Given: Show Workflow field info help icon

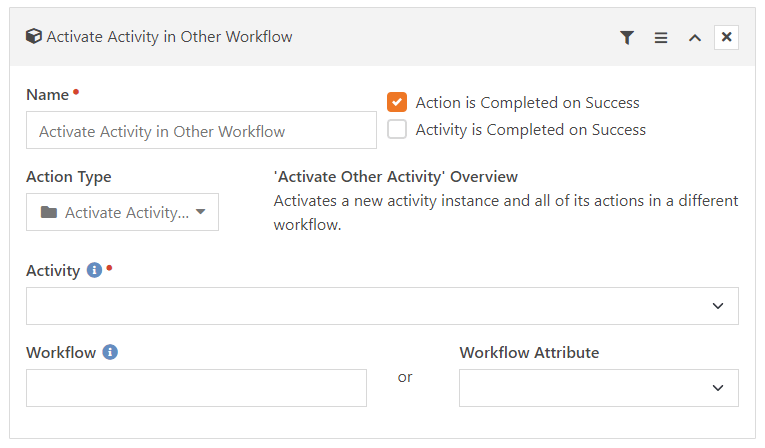Looking at the screenshot, I should 110,352.
